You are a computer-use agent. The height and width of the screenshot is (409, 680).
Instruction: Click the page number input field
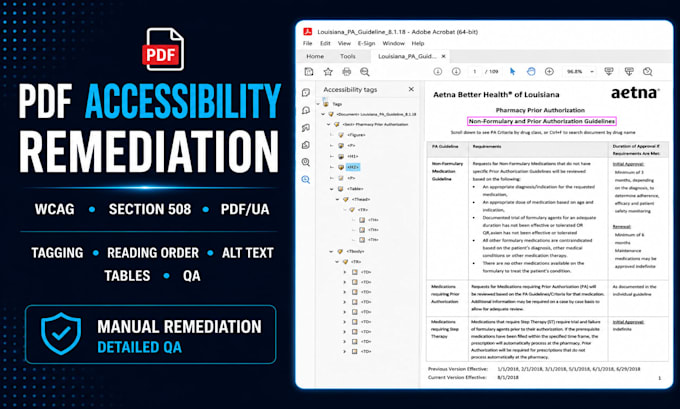[474, 72]
